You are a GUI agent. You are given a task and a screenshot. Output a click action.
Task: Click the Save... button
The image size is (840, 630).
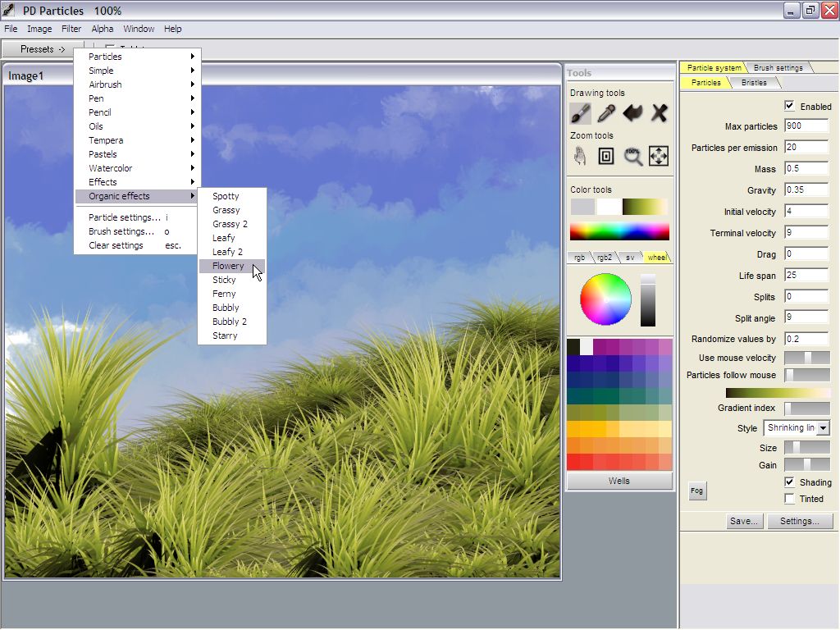pos(744,521)
